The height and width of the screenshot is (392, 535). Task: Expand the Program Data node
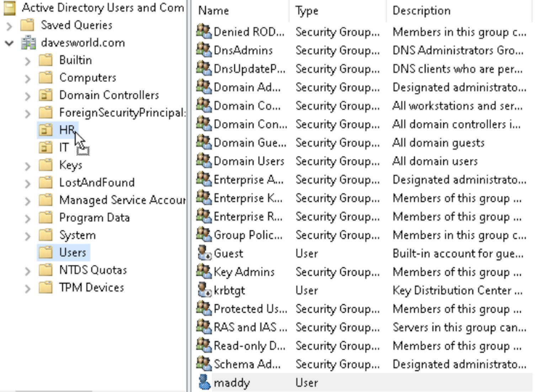tap(28, 219)
